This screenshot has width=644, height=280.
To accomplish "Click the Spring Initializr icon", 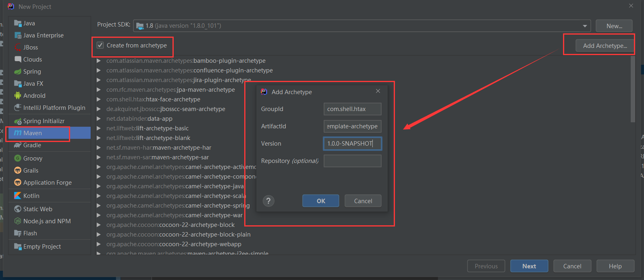I will pyautogui.click(x=18, y=121).
